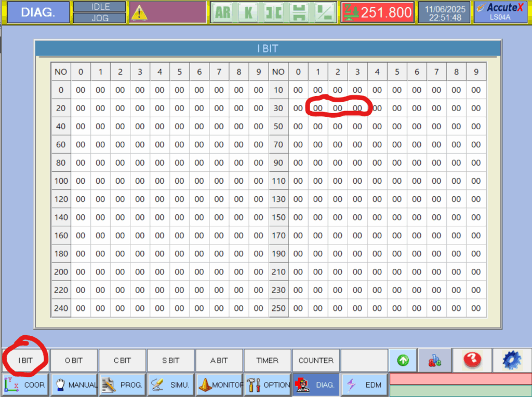
Task: Open the PROG. program screen
Action: (x=122, y=385)
